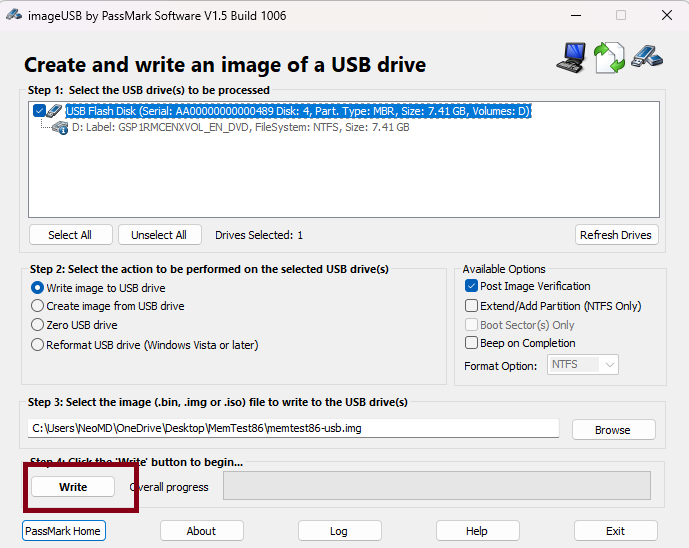The width and height of the screenshot is (689, 548).
Task: Open the Format Option dropdown
Action: click(584, 365)
